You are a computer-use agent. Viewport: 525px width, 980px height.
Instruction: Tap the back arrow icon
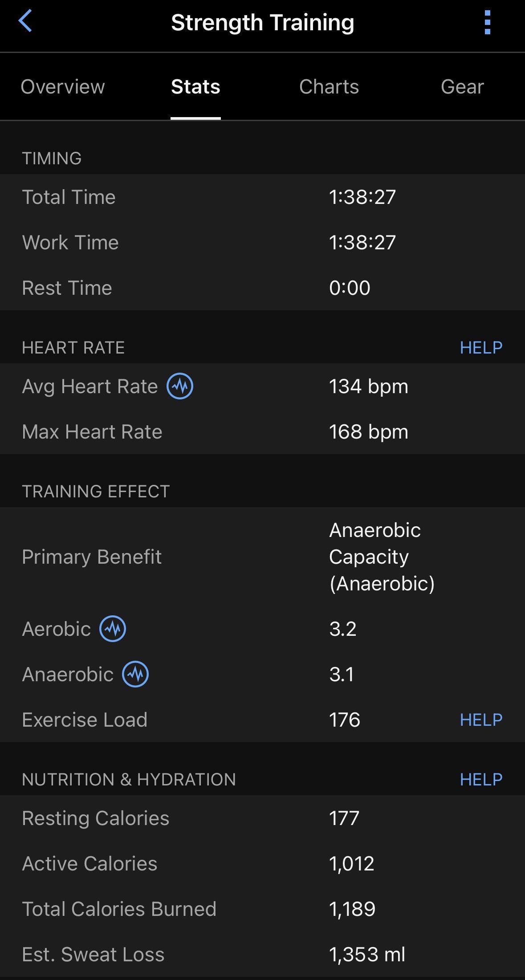25,21
